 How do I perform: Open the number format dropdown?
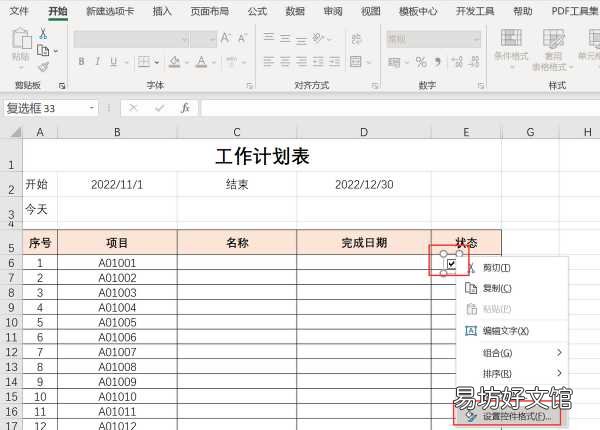click(476, 39)
